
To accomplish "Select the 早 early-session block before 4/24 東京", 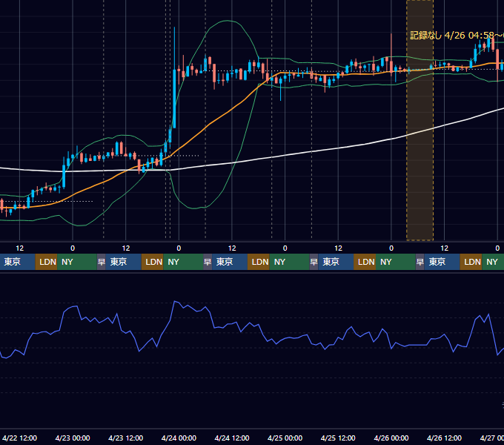I will [208, 262].
